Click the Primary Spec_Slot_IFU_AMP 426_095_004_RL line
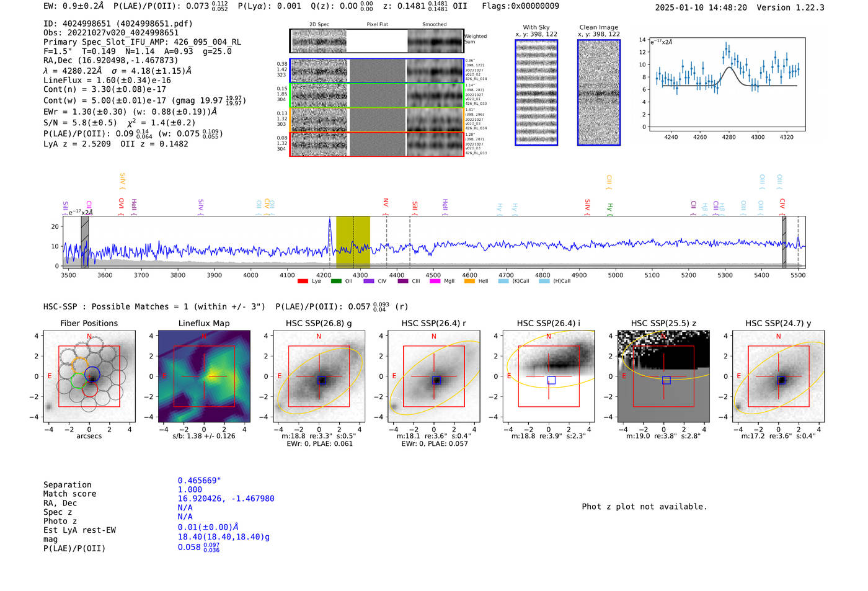868x591 pixels. (143, 42)
